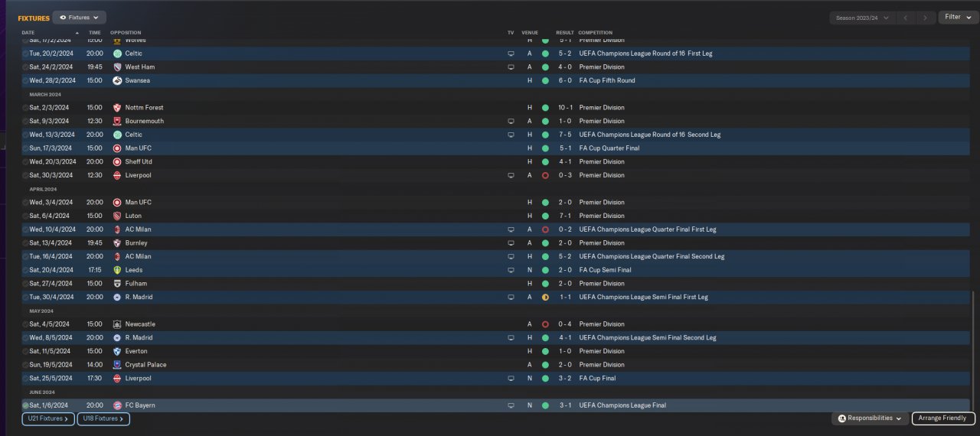Click the Luton club badge
This screenshot has width=980, height=436.
pyautogui.click(x=117, y=216)
